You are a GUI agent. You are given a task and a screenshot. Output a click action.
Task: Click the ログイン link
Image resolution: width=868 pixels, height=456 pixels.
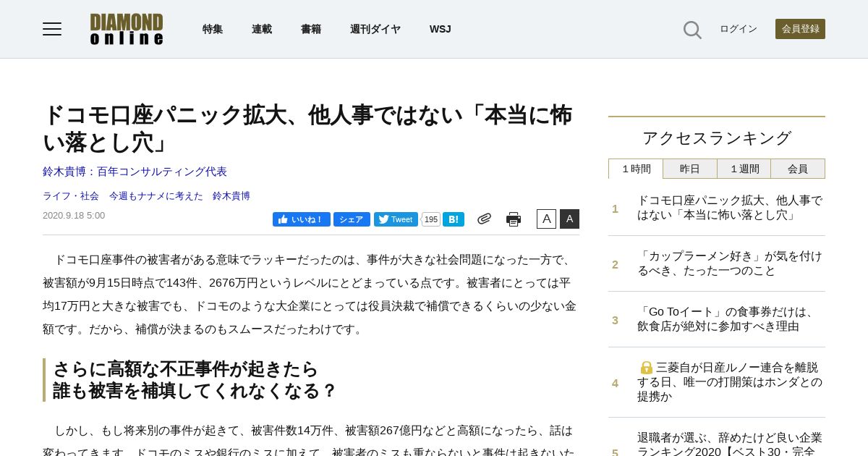[739, 29]
